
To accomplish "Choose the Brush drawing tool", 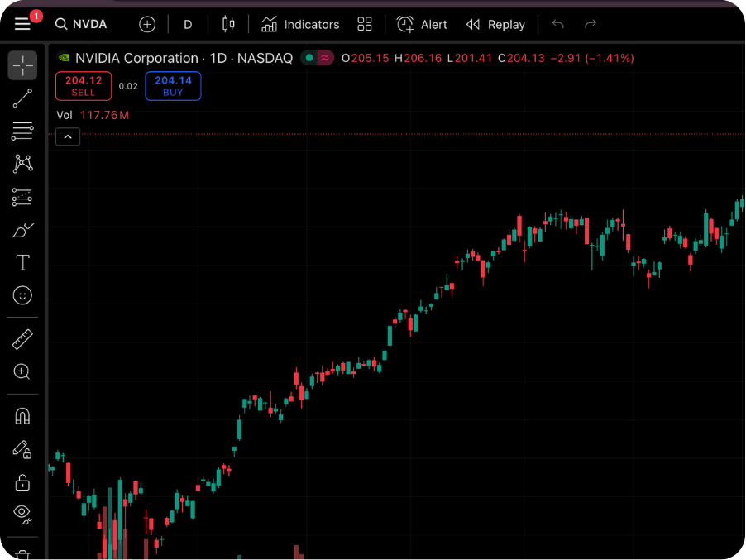I will (x=22, y=230).
